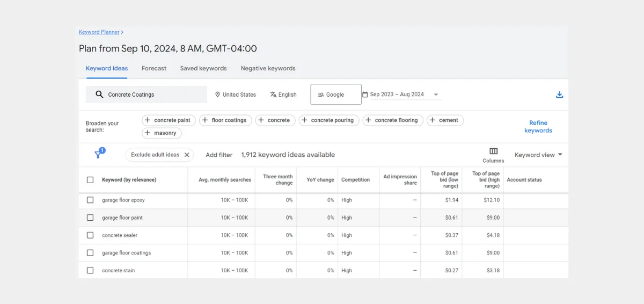Screen dimensions: 644x304
Task: Add 'concrete flooring' suggestion chip
Action: (393, 120)
